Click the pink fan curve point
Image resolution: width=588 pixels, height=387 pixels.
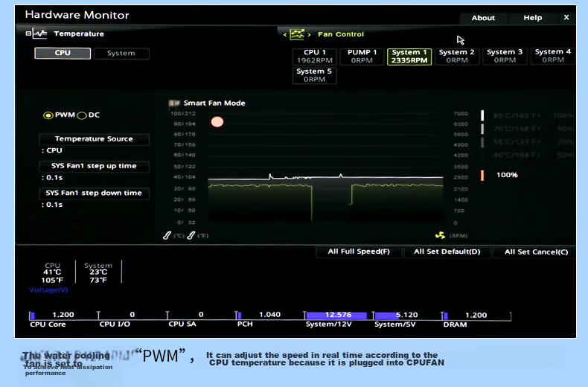tap(217, 121)
